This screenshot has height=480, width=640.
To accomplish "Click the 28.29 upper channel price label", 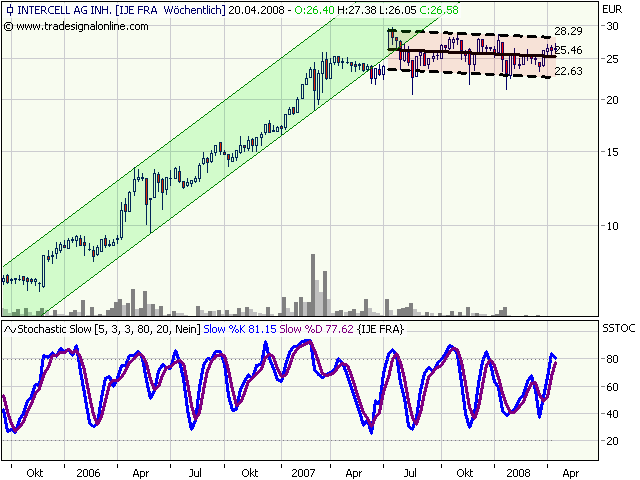I will click(567, 32).
